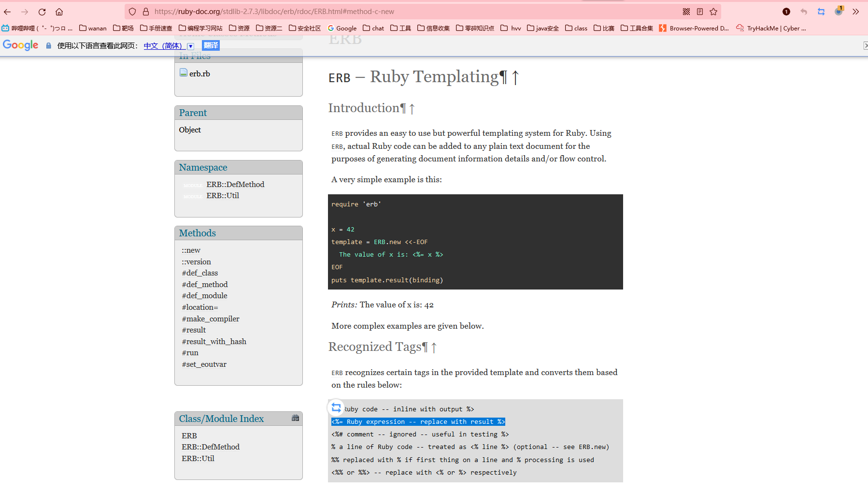The image size is (868, 493).
Task: Click the Google logo in translate bar
Action: pos(20,45)
